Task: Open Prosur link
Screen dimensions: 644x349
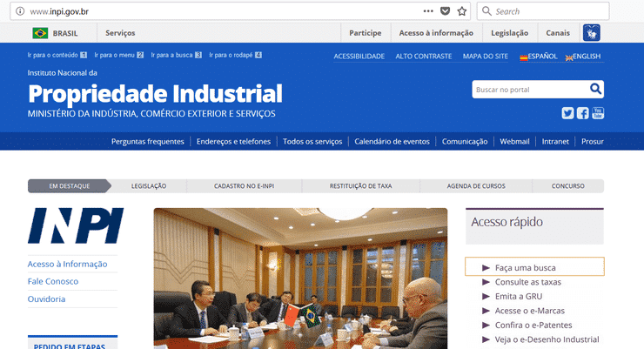Action: click(593, 141)
